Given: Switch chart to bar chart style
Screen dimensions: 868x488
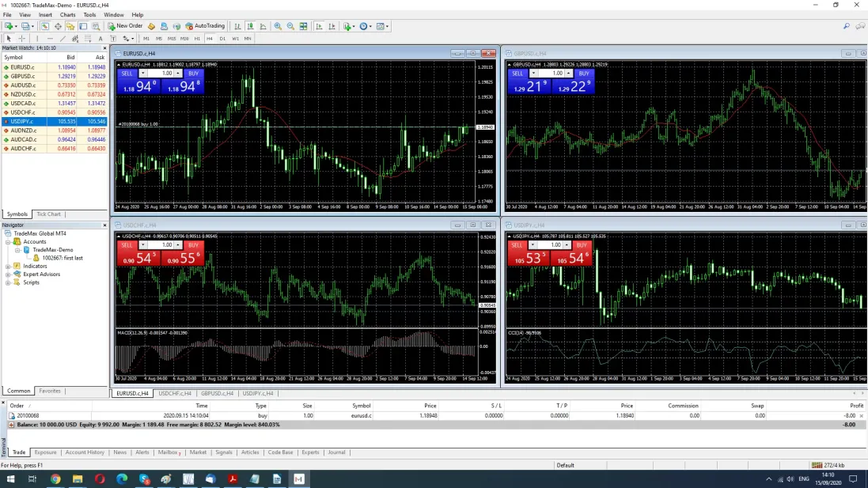Looking at the screenshot, I should pyautogui.click(x=237, y=26).
